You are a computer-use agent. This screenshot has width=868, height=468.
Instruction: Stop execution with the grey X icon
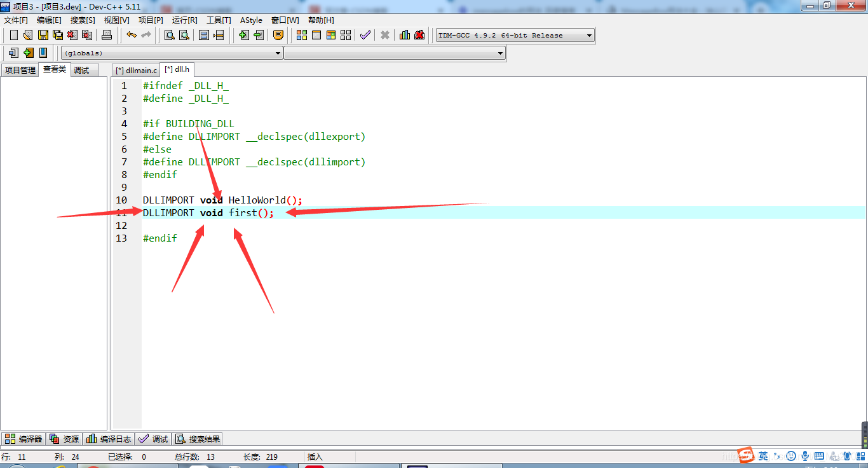click(385, 35)
